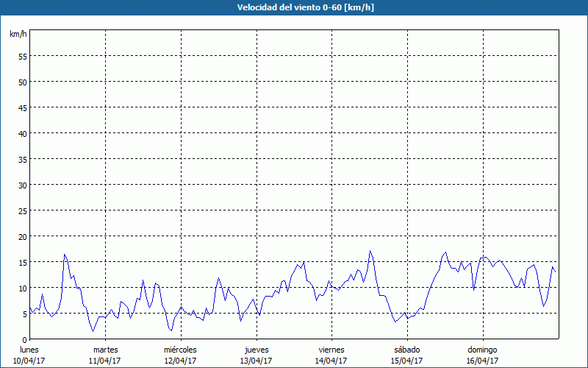This screenshot has width=588, height=368.
Task: Click the 'miércoles' day label
Action: 180,350
